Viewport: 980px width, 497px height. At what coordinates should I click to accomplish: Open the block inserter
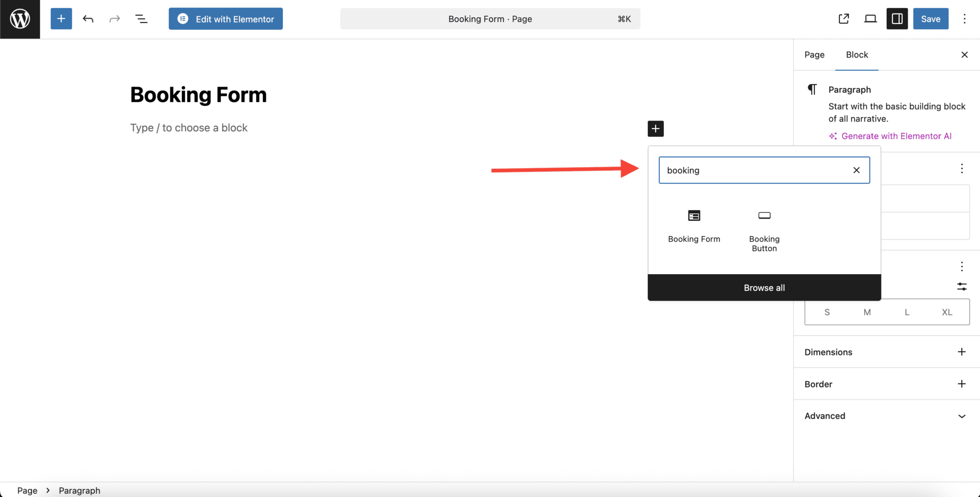tap(61, 19)
